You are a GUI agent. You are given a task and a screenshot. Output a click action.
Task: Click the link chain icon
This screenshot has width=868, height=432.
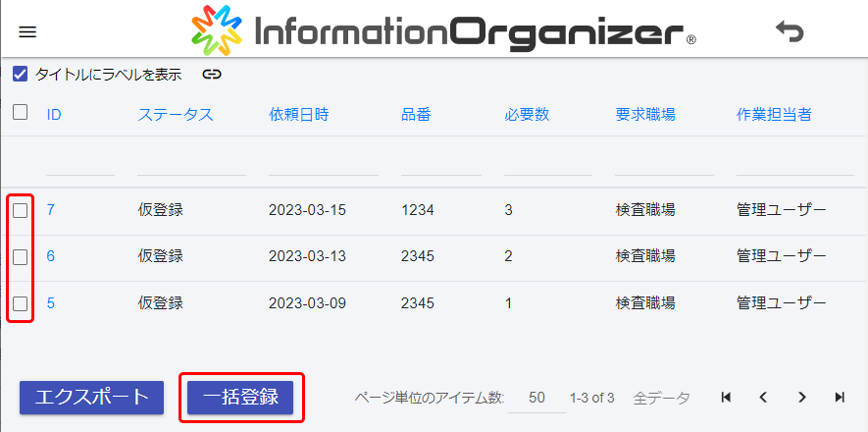(212, 74)
